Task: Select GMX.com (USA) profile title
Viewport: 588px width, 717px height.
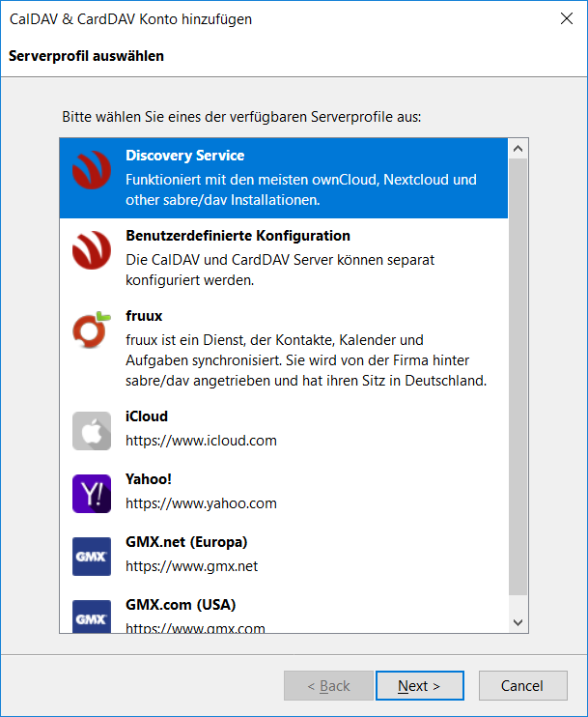Action: click(181, 605)
